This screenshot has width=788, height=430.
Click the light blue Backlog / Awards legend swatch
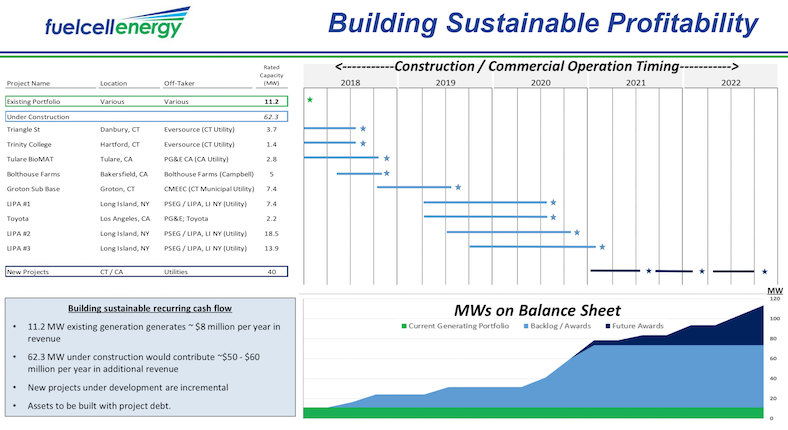click(526, 327)
